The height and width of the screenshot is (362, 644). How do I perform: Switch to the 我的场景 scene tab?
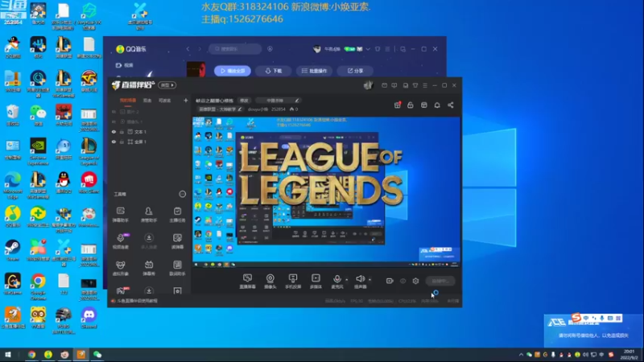(128, 100)
